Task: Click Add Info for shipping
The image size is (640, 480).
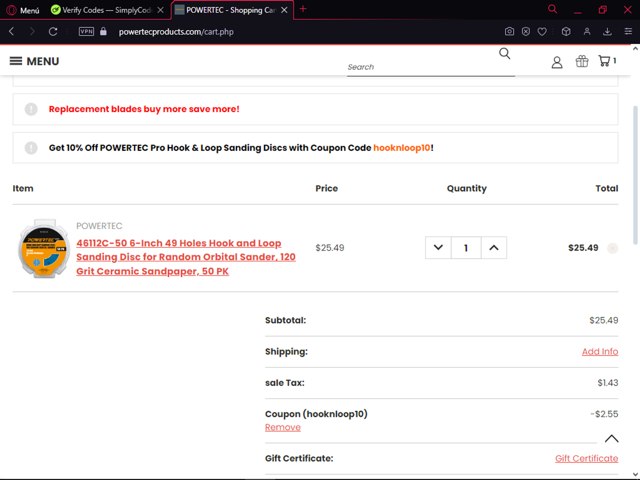Action: click(x=600, y=351)
